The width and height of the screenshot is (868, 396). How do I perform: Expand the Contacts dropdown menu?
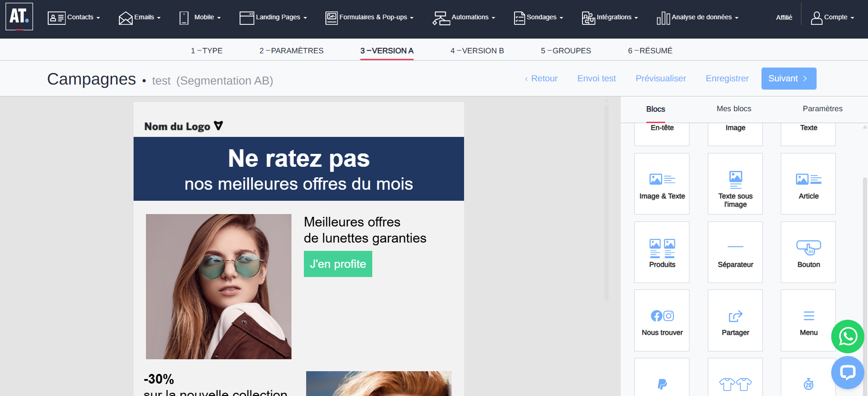click(98, 18)
